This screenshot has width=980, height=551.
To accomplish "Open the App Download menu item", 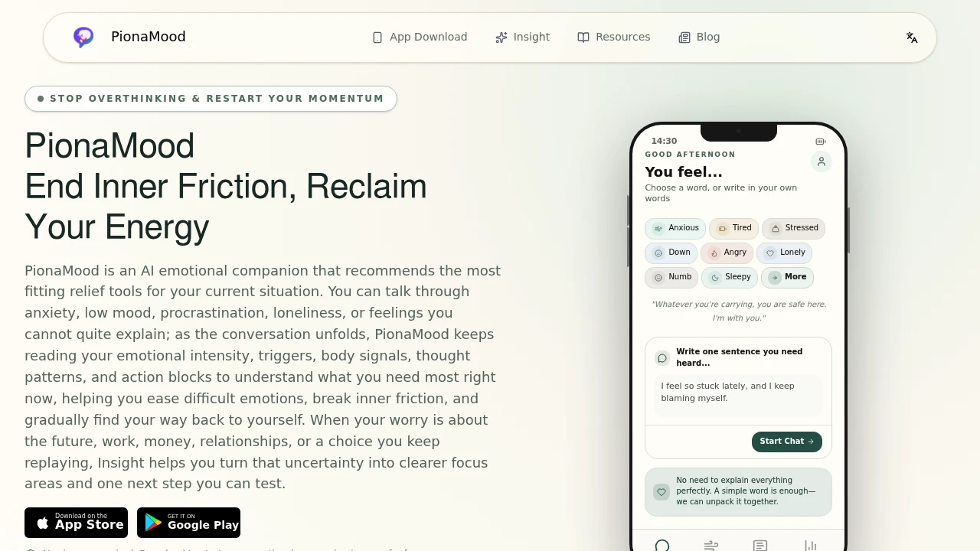I will (x=420, y=37).
